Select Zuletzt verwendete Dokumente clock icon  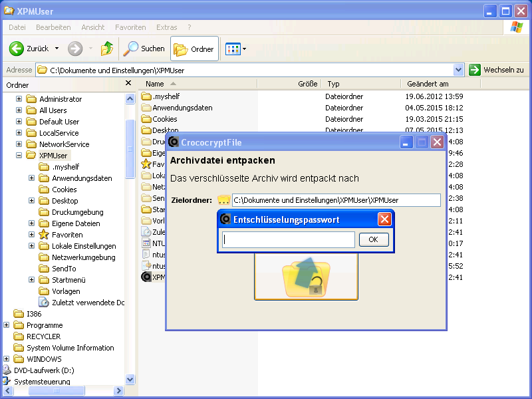(x=44, y=303)
